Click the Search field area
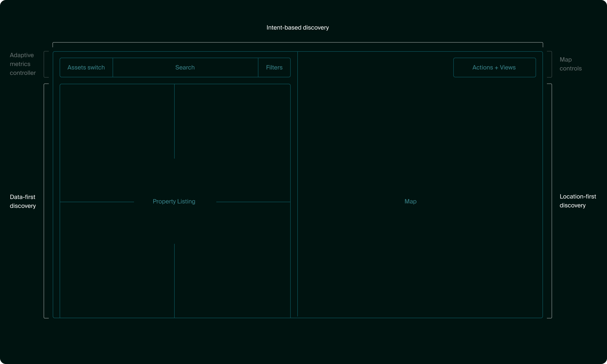This screenshot has height=364, width=607. [x=185, y=67]
